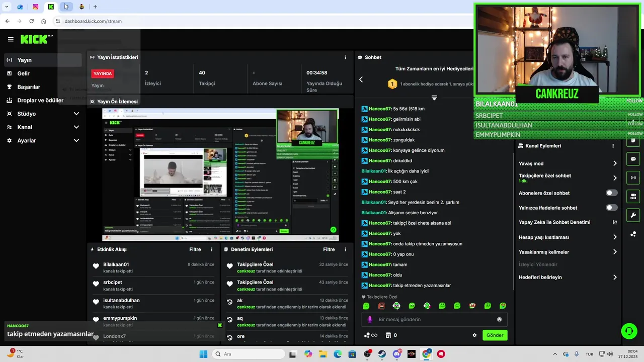Open Yayın İstatistikleri three-dot menu
Screen dimensions: 644x362
coord(345,57)
